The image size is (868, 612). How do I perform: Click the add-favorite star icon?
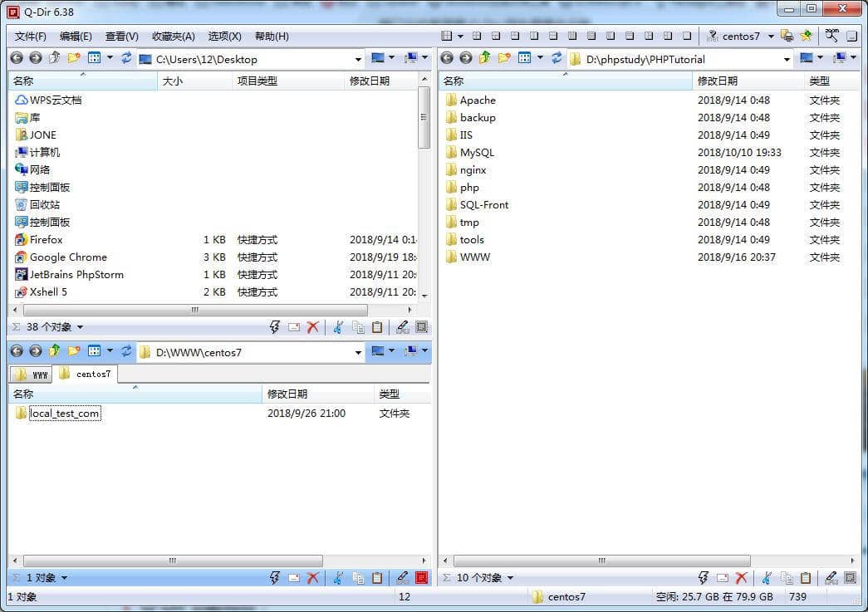(806, 36)
